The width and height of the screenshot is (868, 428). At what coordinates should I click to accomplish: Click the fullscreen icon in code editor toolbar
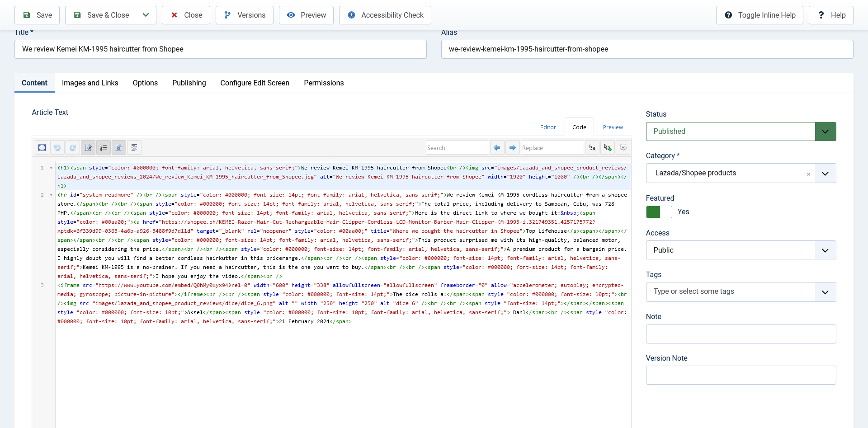pyautogui.click(x=42, y=148)
